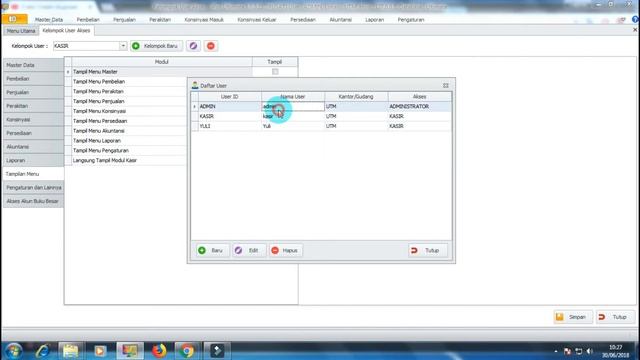Click the Baru button in Daftar User

click(212, 250)
